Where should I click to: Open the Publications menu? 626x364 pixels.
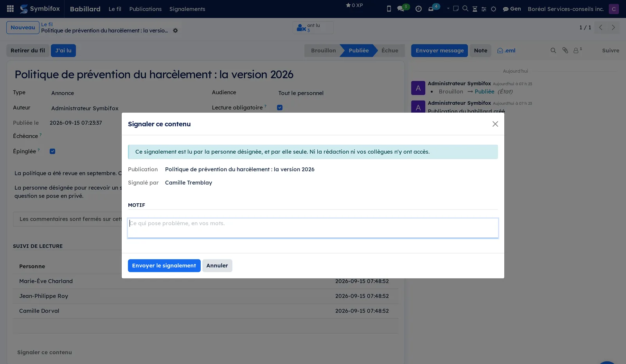coord(145,9)
